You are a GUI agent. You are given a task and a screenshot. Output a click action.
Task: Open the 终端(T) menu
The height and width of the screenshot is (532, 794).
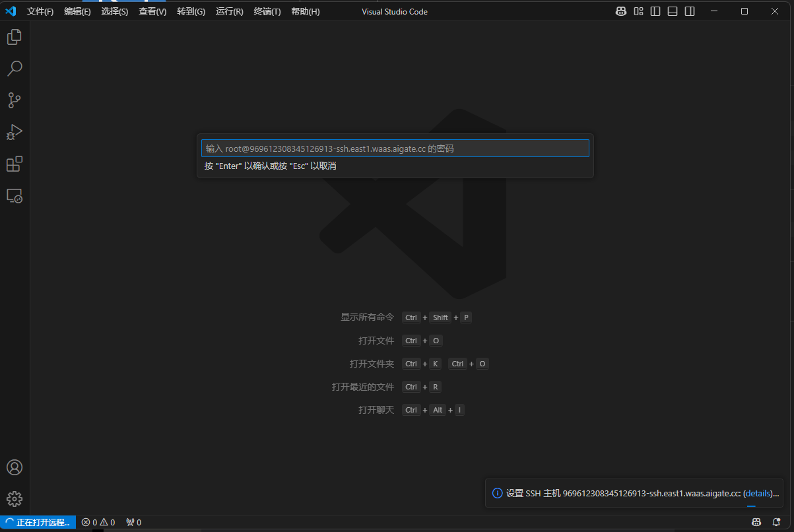[267, 12]
